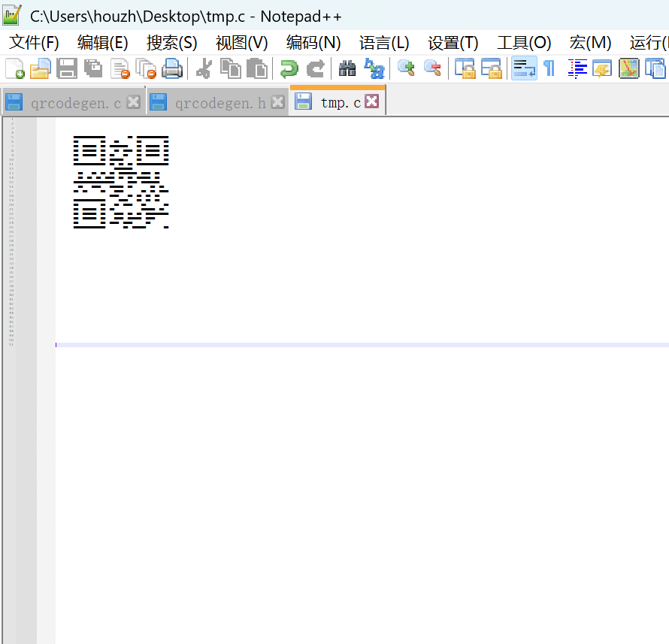Open the 宏(M) menu
The height and width of the screenshot is (644, 669).
point(591,43)
